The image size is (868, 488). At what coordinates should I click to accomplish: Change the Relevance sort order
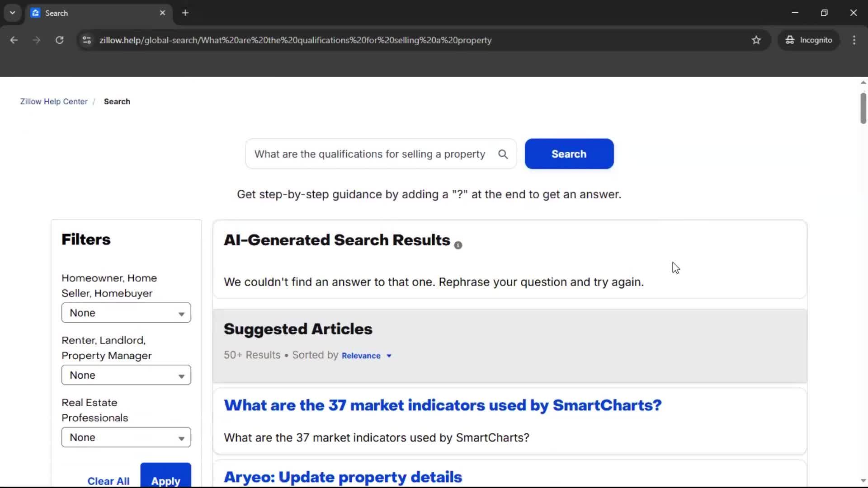coord(367,355)
